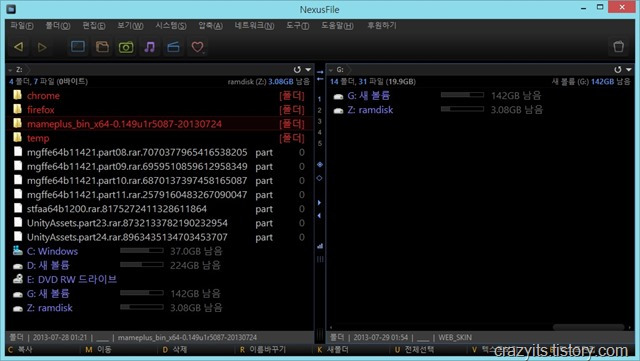Click the bar chart icon in divider
Image resolution: width=640 pixels, height=361 pixels.
tap(320, 246)
